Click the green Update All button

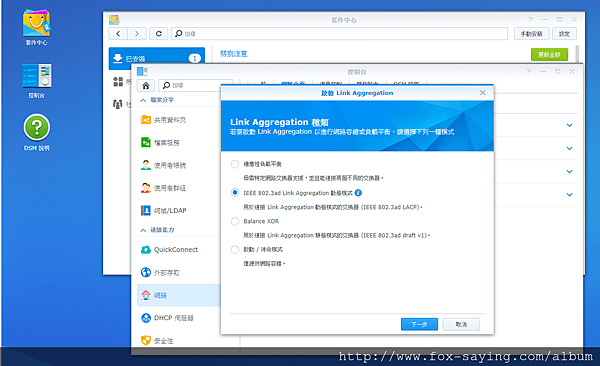pyautogui.click(x=549, y=54)
